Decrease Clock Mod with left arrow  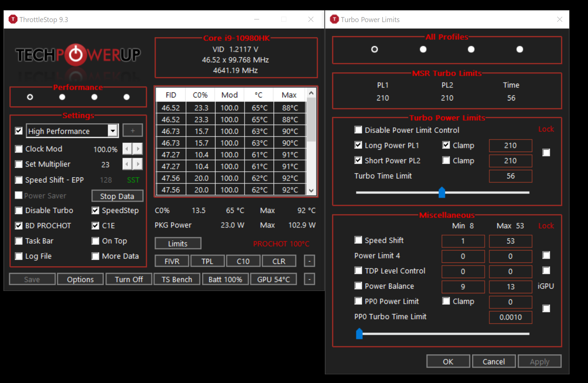pyautogui.click(x=127, y=149)
